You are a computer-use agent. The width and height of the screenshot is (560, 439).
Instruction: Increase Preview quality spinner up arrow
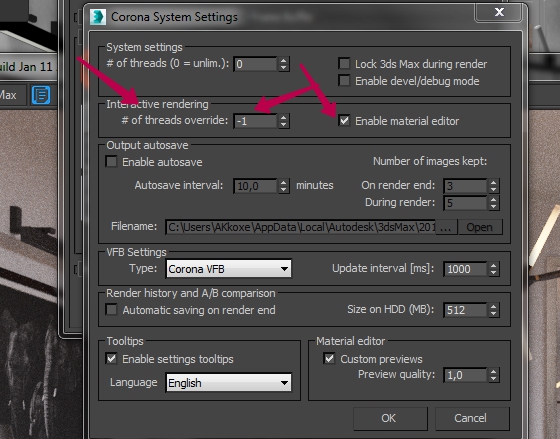(x=494, y=371)
